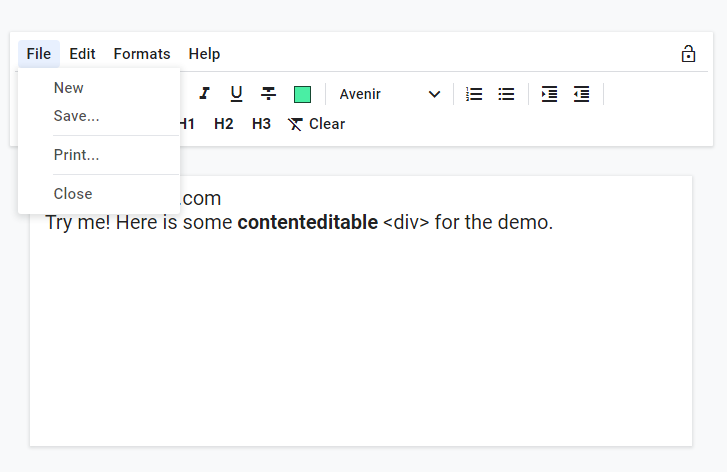Increase the paragraph indent
Image resolution: width=727 pixels, height=472 pixels.
click(549, 94)
